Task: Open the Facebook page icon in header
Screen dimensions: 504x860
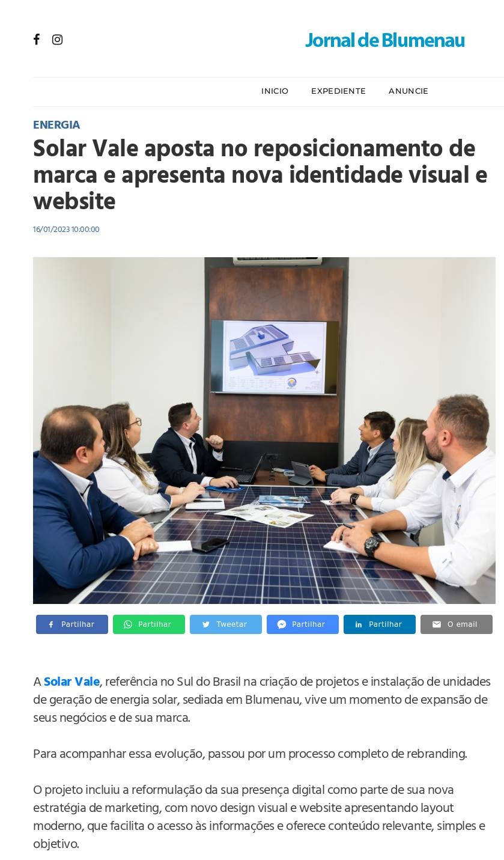Action: 37,40
